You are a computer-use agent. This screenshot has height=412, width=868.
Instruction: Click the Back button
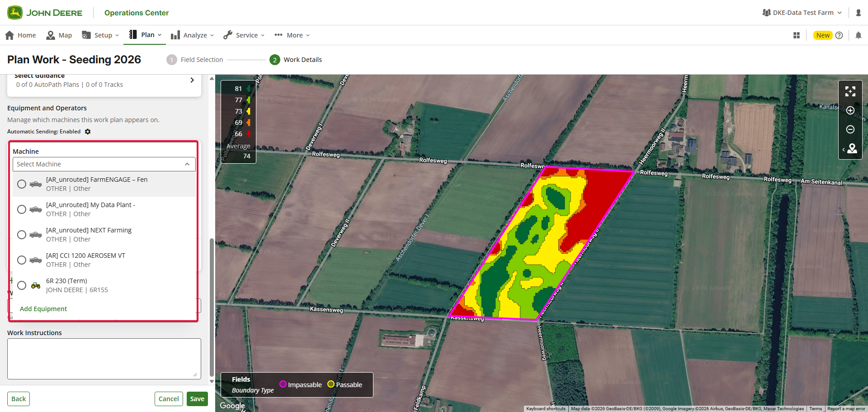point(19,399)
